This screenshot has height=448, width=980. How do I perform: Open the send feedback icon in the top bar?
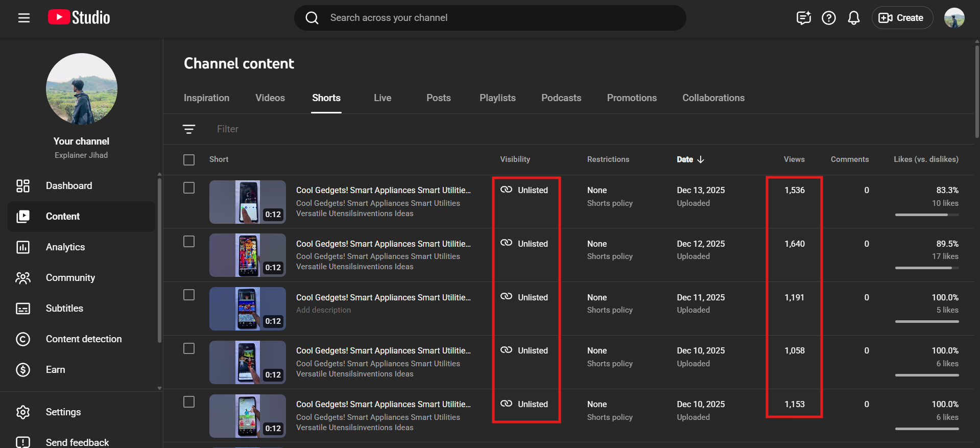803,18
